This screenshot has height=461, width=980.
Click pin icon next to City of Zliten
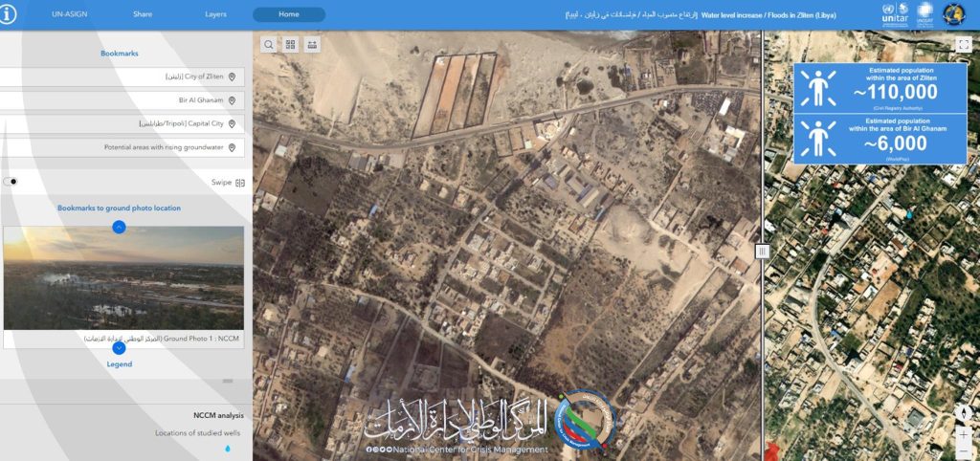tap(232, 77)
